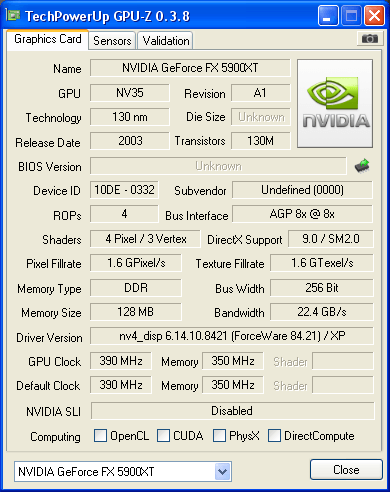Minimize the GPU-Z window

pos(328,15)
